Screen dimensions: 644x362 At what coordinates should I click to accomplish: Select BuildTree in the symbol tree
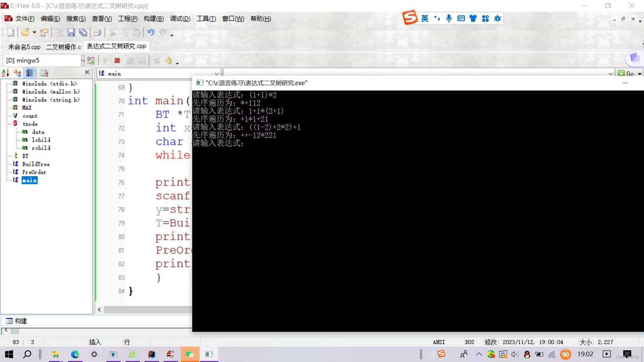tap(36, 164)
